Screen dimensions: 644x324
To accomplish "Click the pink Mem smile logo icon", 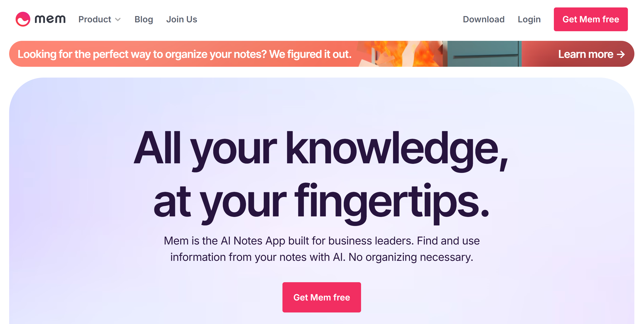I will pyautogui.click(x=23, y=19).
